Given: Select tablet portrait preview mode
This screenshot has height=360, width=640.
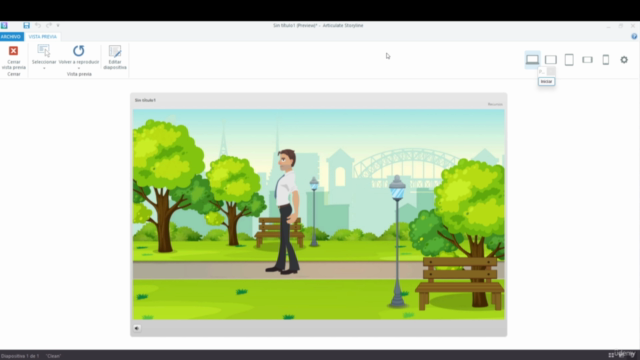Looking at the screenshot, I should 569,60.
